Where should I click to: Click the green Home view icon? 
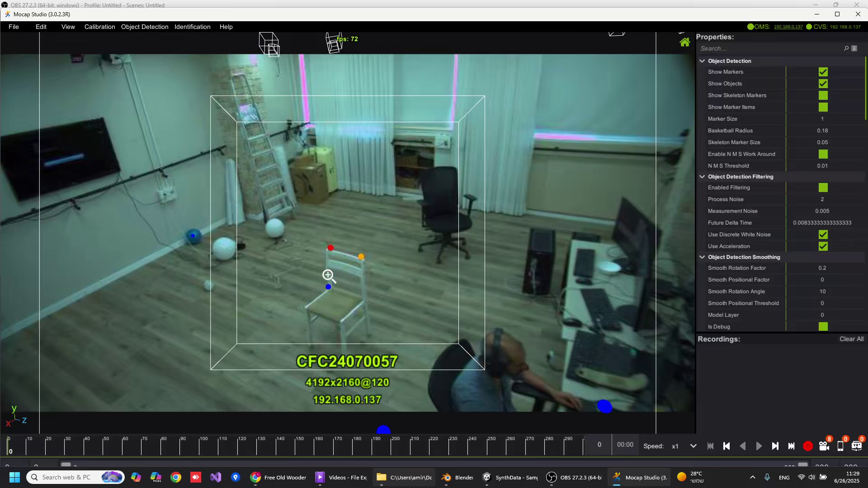click(685, 42)
